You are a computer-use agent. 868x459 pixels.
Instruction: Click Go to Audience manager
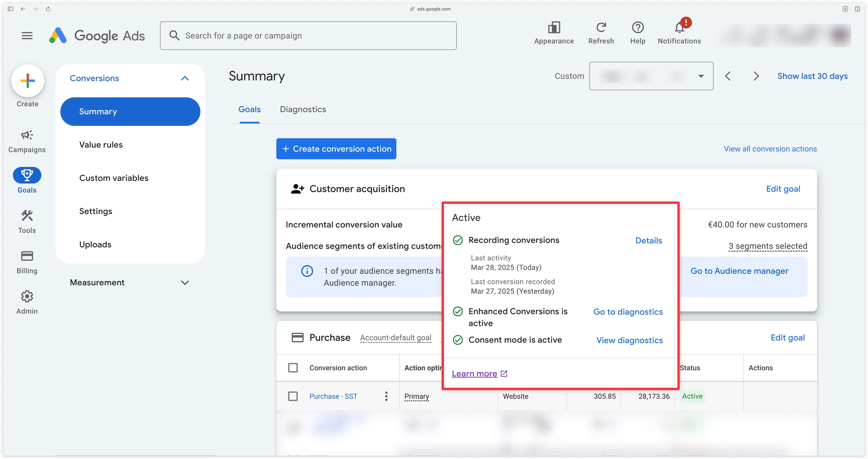(x=739, y=271)
